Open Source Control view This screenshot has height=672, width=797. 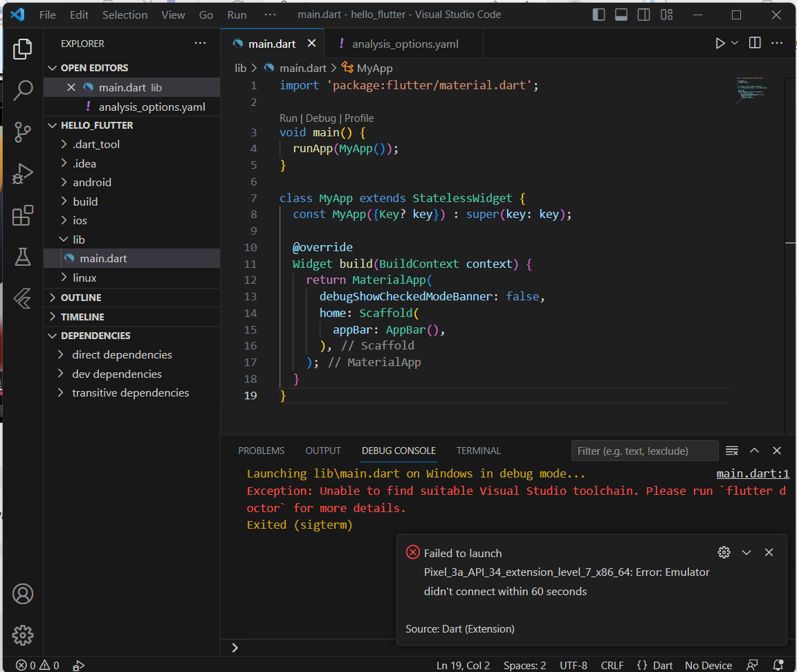click(22, 132)
